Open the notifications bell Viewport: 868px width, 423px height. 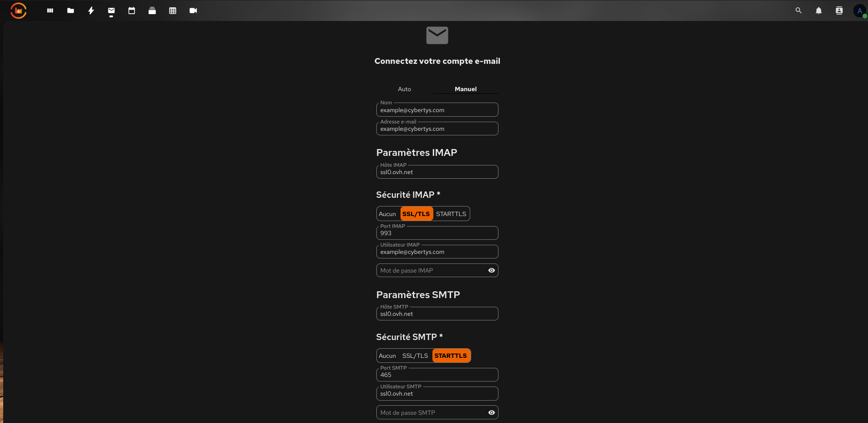coord(818,10)
